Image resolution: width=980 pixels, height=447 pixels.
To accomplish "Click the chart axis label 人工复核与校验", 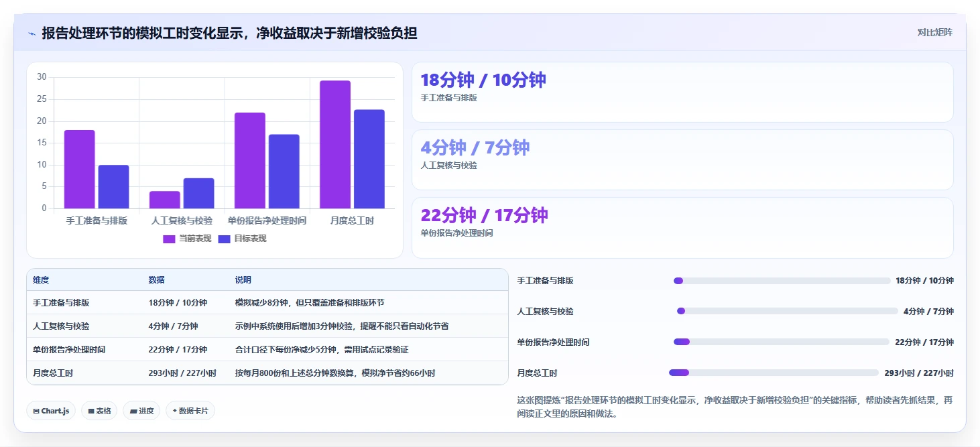I will click(x=182, y=220).
